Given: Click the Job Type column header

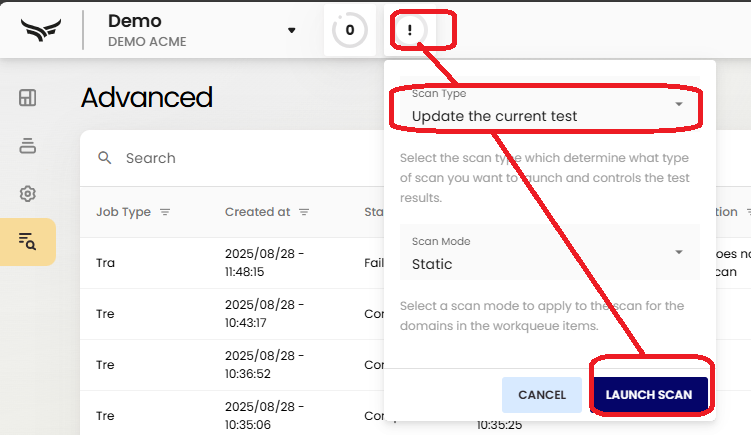Looking at the screenshot, I should click(124, 212).
